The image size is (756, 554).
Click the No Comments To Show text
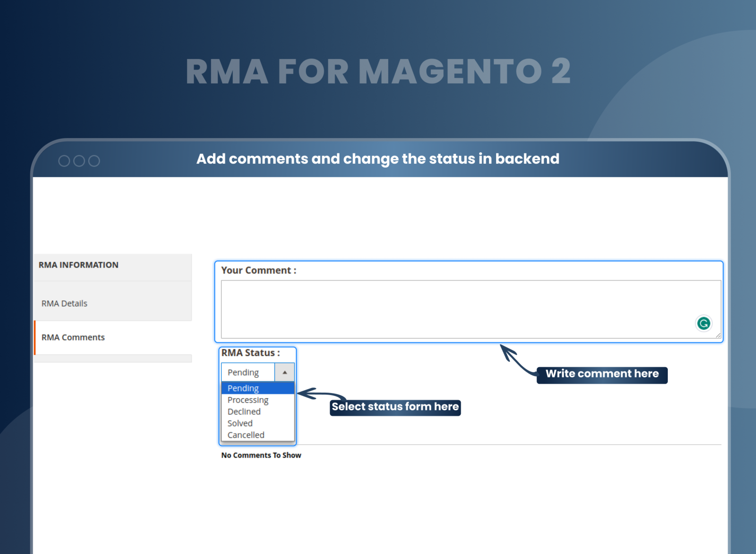pyautogui.click(x=261, y=455)
